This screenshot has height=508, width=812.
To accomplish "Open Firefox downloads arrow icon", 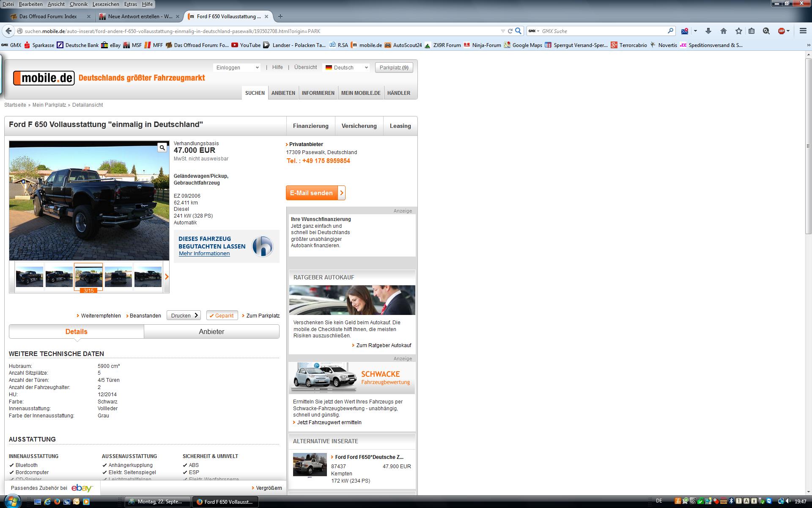I will 708,31.
